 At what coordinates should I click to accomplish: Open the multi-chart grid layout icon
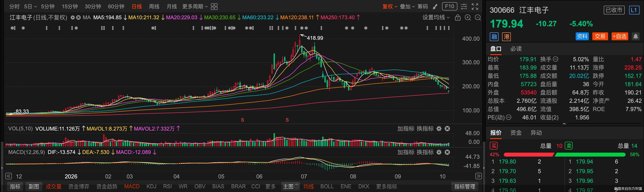point(214,7)
